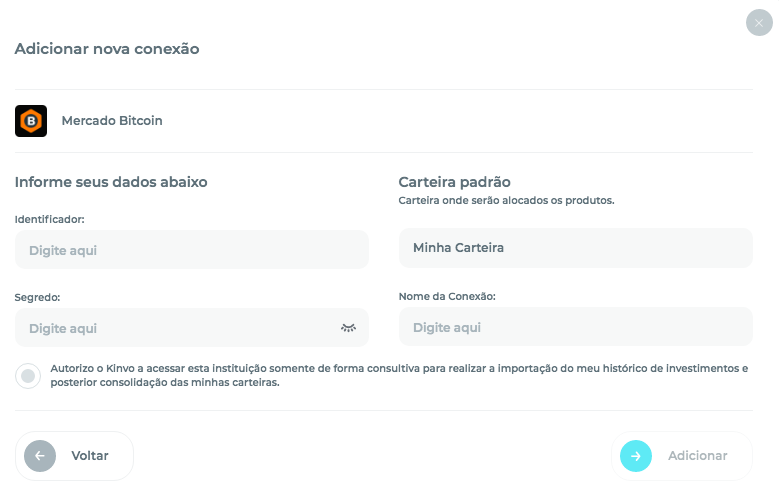Click the 'Adicionar nova conexão' title
The height and width of the screenshot is (488, 779).
coord(107,49)
